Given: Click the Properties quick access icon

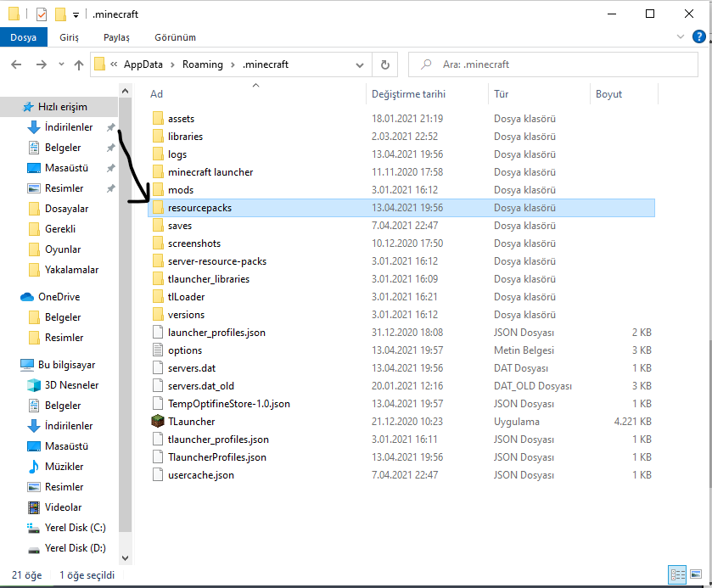Looking at the screenshot, I should click(42, 14).
